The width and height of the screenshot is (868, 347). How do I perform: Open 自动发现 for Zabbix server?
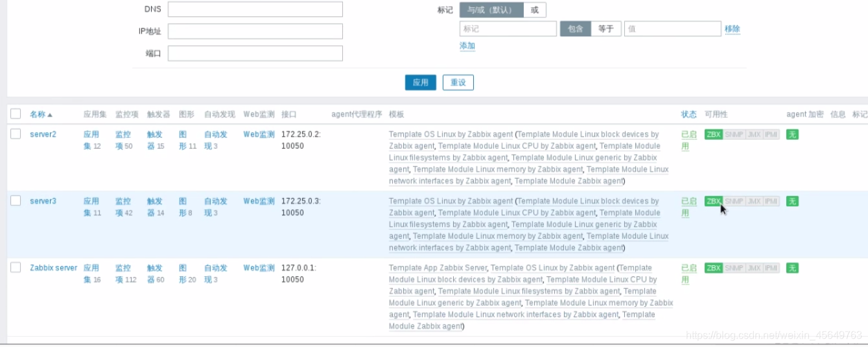(x=216, y=273)
